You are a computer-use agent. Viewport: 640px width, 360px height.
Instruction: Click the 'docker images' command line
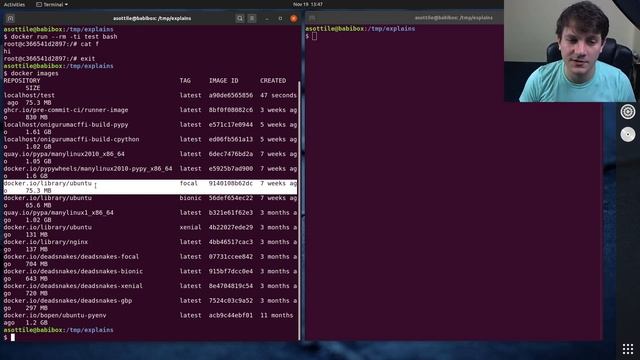pyautogui.click(x=35, y=73)
